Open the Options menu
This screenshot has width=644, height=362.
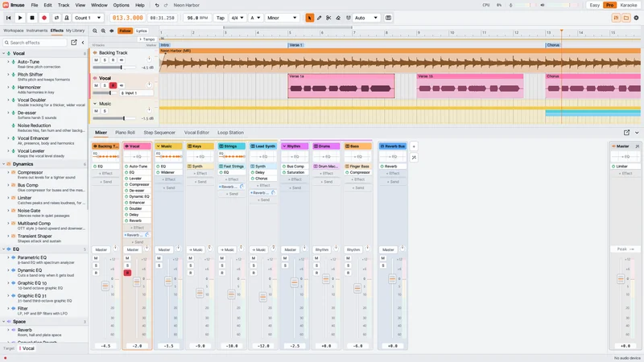[122, 6]
